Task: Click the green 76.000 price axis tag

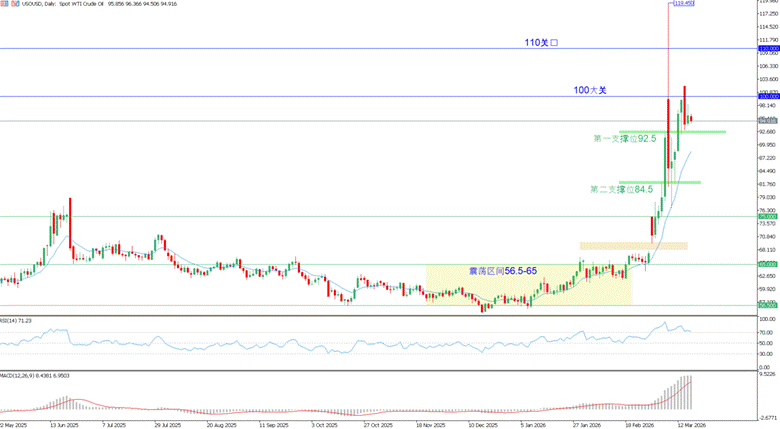Action: (768, 216)
